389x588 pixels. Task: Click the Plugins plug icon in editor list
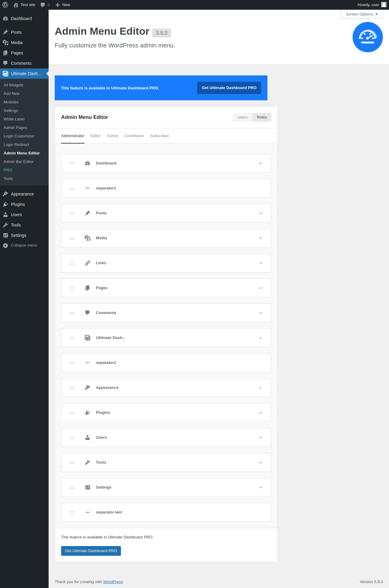(88, 413)
